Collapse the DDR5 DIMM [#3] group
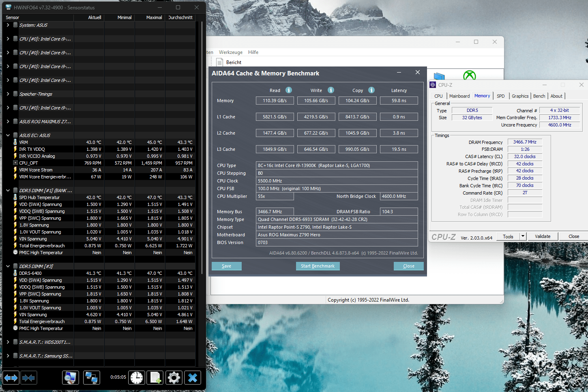Screen dimensions: 588x392 (8, 266)
